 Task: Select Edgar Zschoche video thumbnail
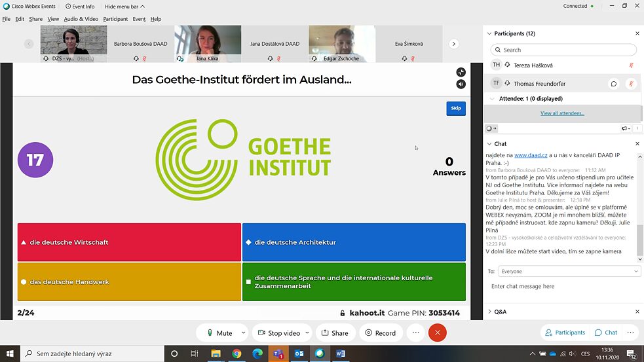point(342,43)
